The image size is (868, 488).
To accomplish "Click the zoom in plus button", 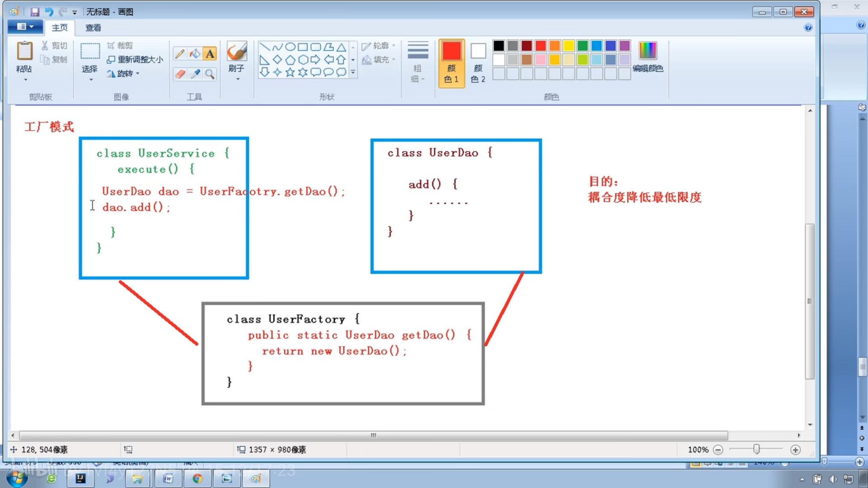I will 795,450.
